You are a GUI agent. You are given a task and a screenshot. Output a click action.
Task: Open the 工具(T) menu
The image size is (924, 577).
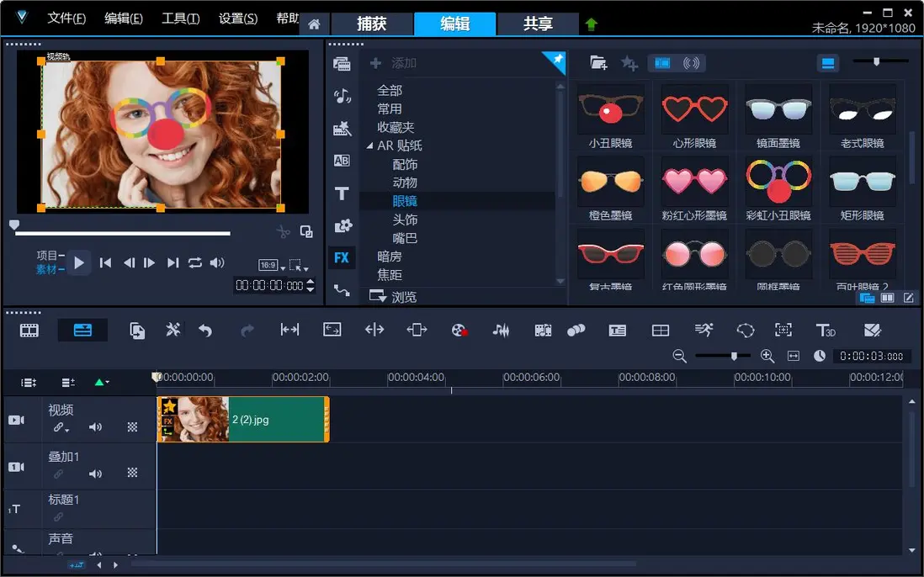tap(180, 19)
